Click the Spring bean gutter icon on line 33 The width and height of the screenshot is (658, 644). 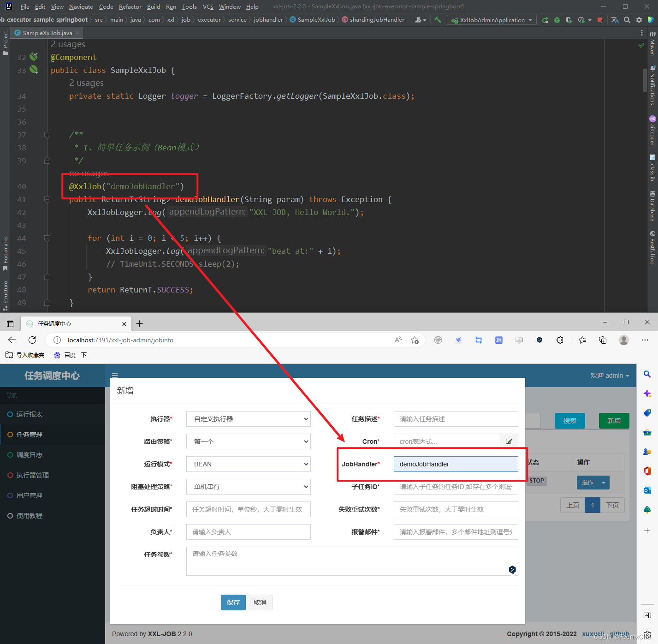point(34,70)
